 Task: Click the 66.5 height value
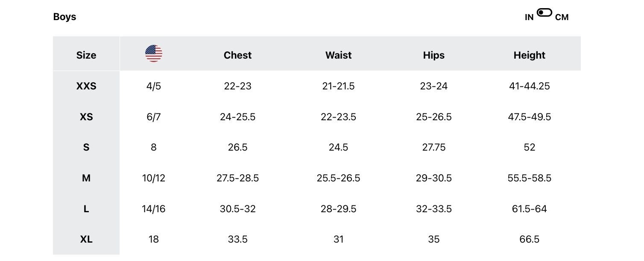pyautogui.click(x=530, y=239)
